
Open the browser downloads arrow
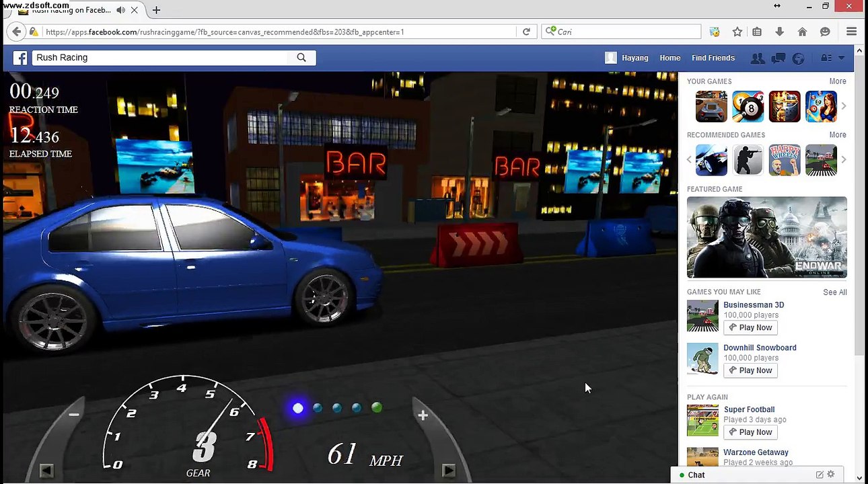[780, 32]
